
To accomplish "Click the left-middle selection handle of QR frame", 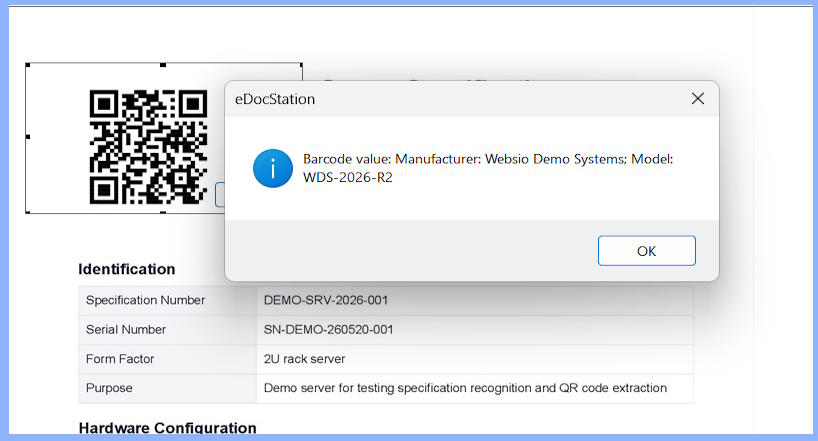I will pos(28,137).
